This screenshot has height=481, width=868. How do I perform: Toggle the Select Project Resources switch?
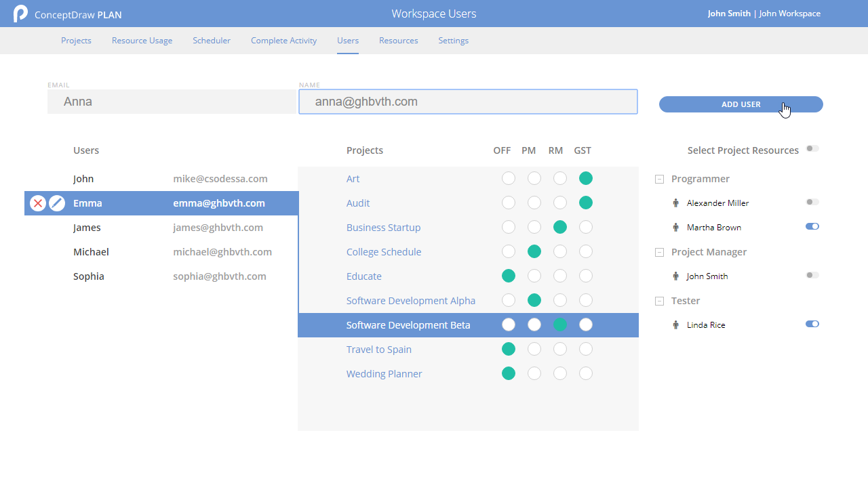point(812,149)
